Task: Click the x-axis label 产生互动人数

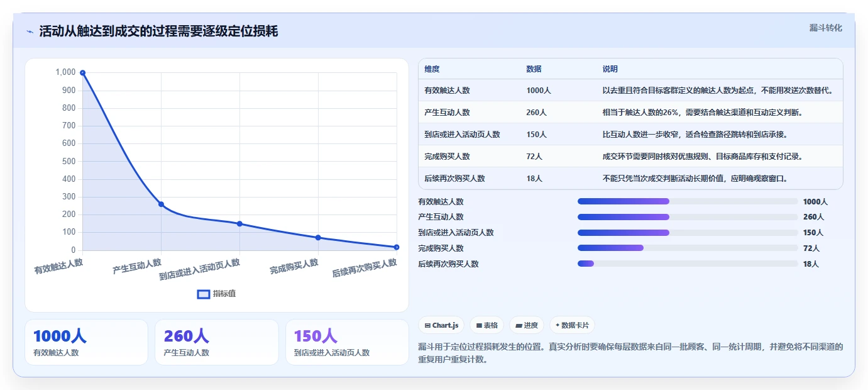Action: click(137, 266)
